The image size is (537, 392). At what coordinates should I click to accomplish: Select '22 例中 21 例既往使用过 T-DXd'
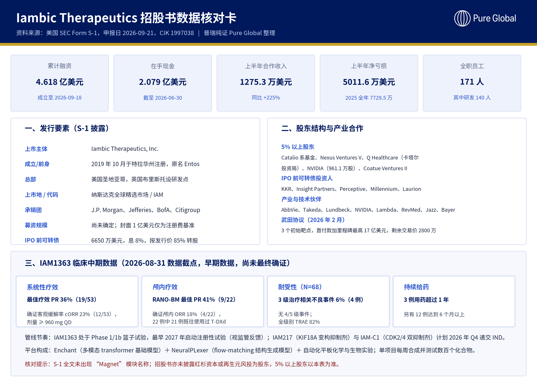[189, 321]
